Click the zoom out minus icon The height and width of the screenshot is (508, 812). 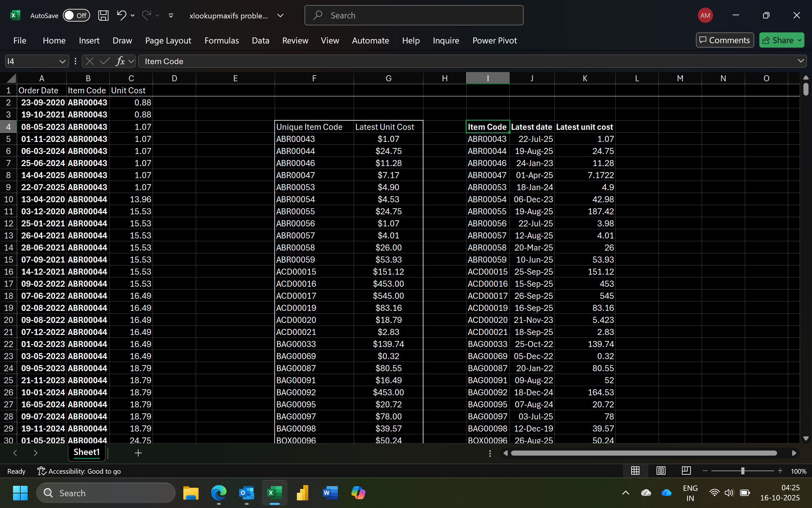point(705,471)
